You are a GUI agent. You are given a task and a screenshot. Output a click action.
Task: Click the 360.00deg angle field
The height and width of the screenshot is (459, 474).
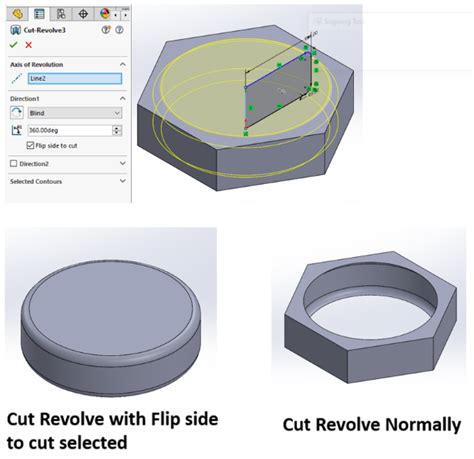70,130
